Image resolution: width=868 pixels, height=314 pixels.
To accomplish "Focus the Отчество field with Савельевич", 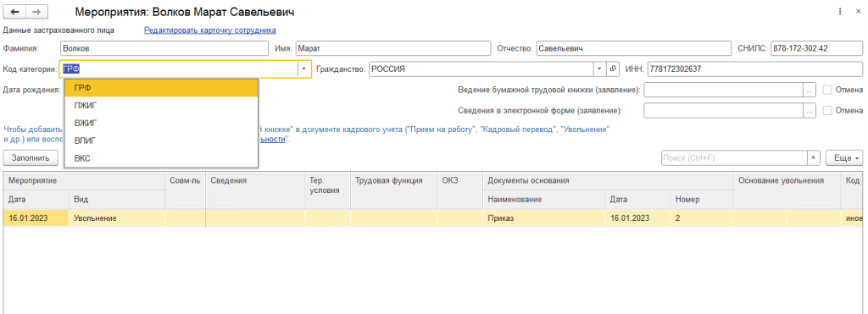I will [x=634, y=48].
